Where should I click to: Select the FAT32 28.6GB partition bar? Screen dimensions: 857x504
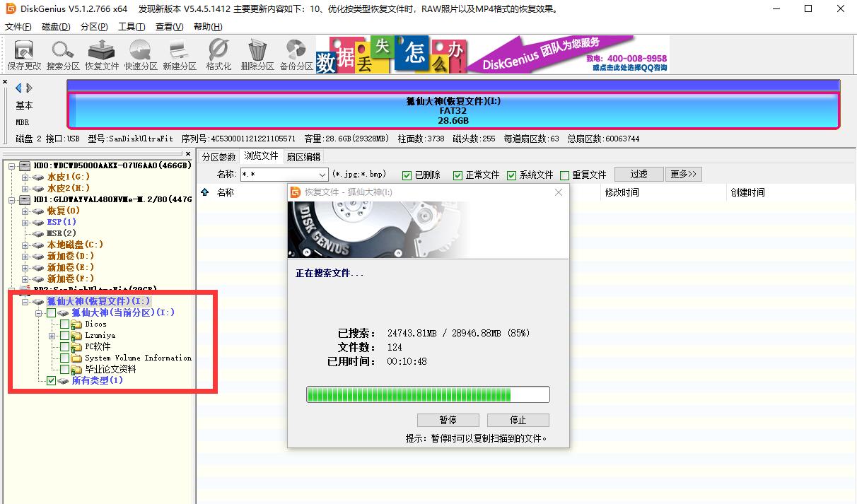click(453, 111)
